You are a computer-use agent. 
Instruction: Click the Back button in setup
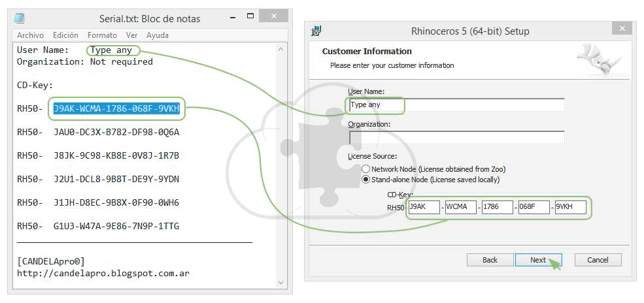[490, 260]
